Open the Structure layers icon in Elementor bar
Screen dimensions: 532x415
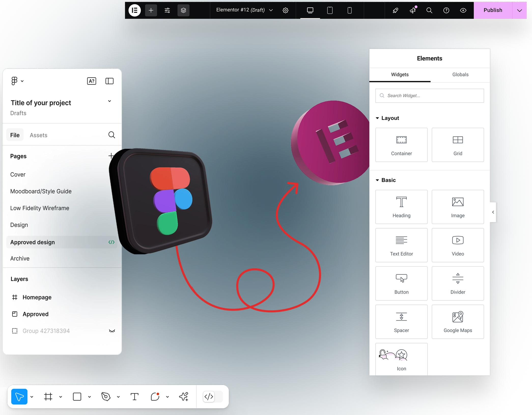tap(183, 10)
